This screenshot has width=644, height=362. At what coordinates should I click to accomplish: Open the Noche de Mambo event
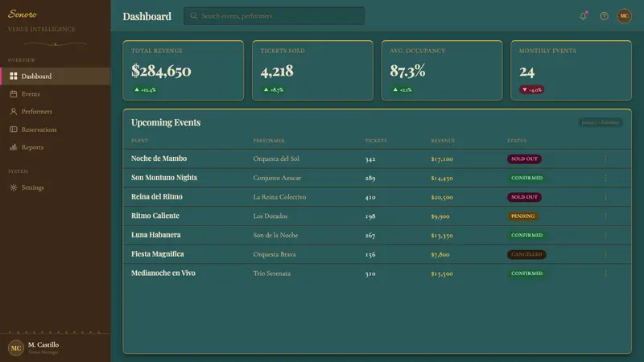tap(159, 158)
